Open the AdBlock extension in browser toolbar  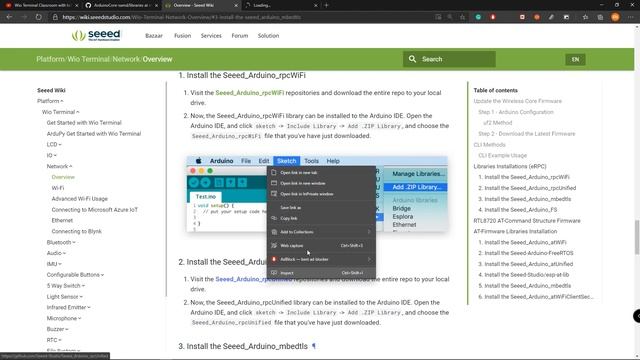(493, 17)
